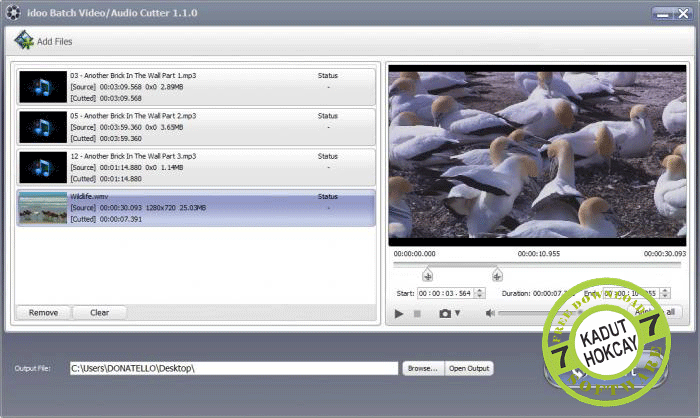Click the 00:00:10.955 position label
Image resolution: width=700 pixels, height=418 pixels.
(538, 254)
